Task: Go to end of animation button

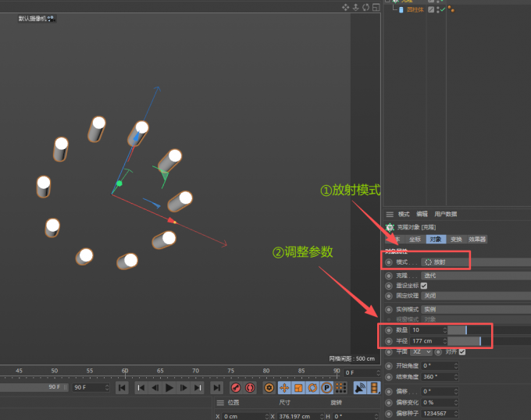Action: point(217,388)
